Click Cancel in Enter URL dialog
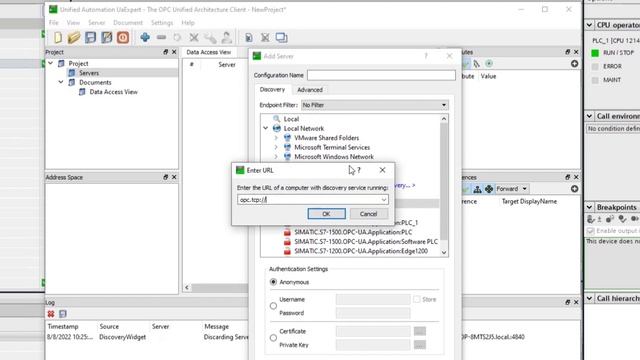 tap(369, 214)
